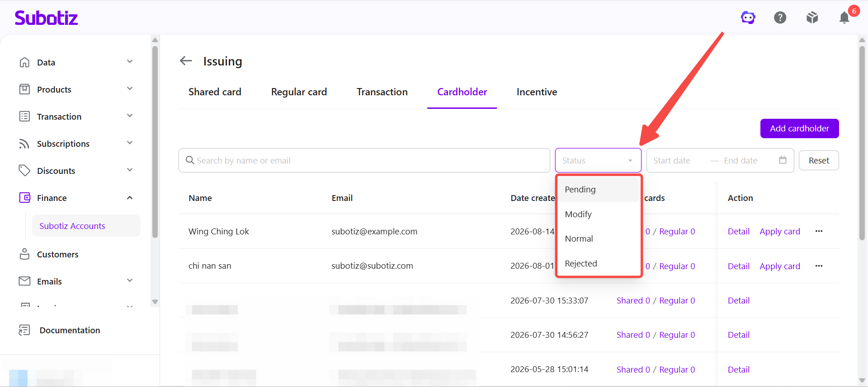Open the help question mark icon

click(x=780, y=18)
